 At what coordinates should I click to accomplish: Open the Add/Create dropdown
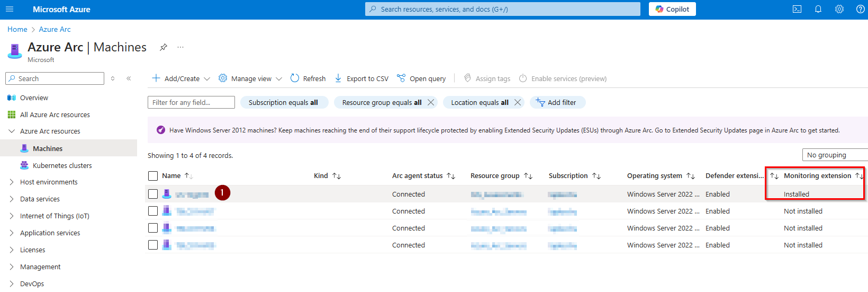click(181, 78)
